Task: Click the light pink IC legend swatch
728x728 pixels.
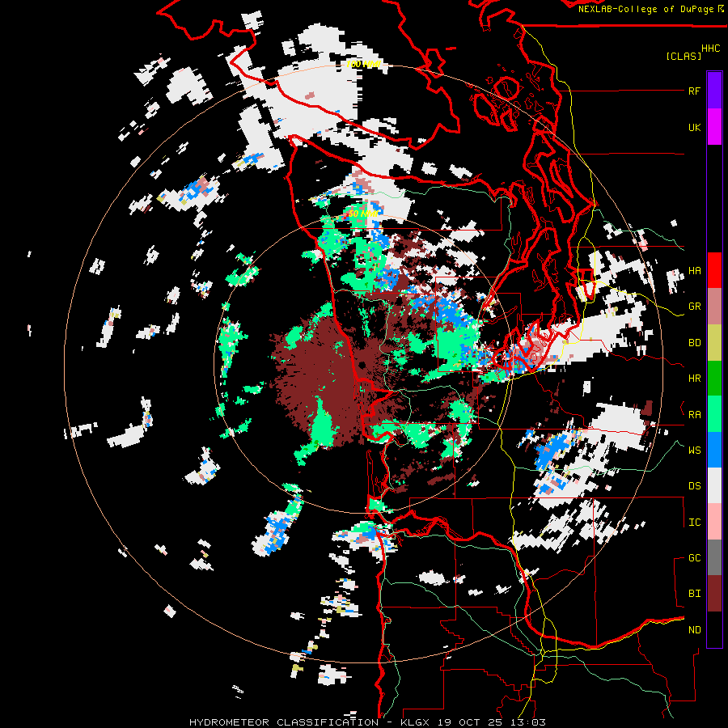Action: [x=714, y=522]
